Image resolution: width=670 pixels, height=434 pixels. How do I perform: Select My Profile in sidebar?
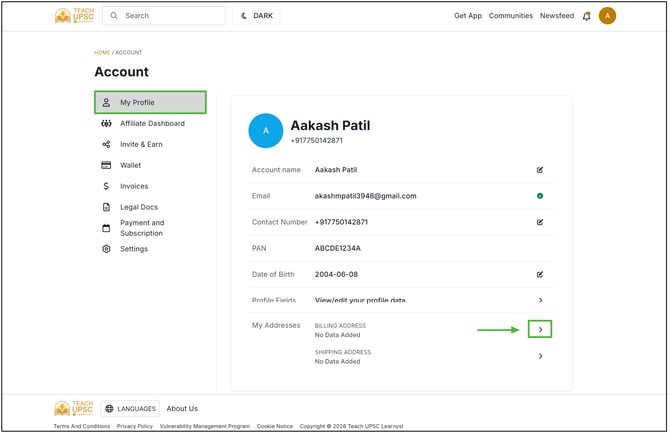click(151, 103)
